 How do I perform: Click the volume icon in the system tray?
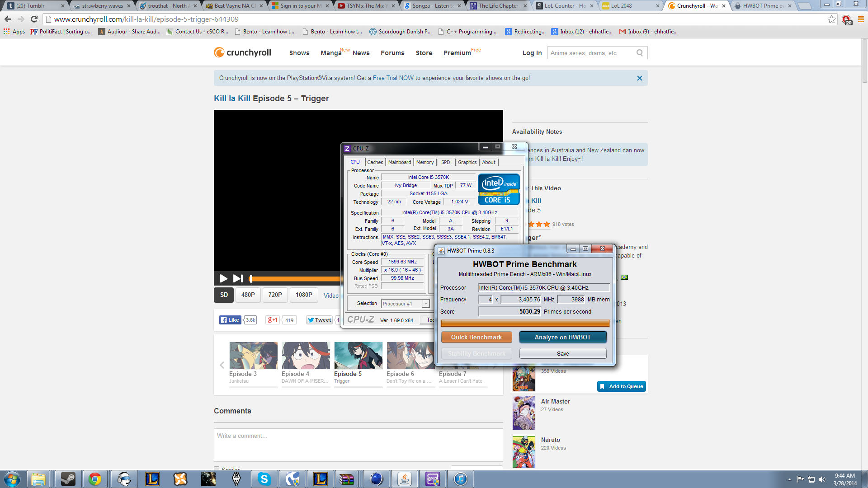coord(822,479)
